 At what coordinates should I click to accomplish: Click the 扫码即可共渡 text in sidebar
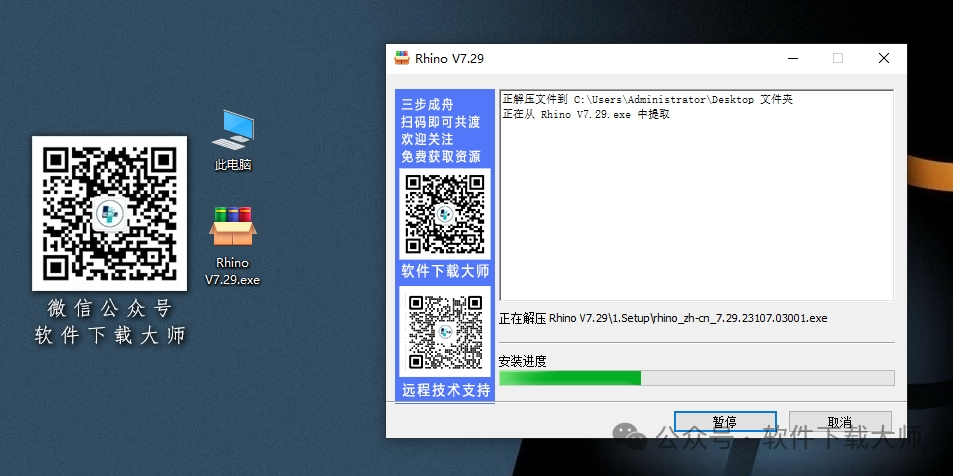(x=441, y=122)
